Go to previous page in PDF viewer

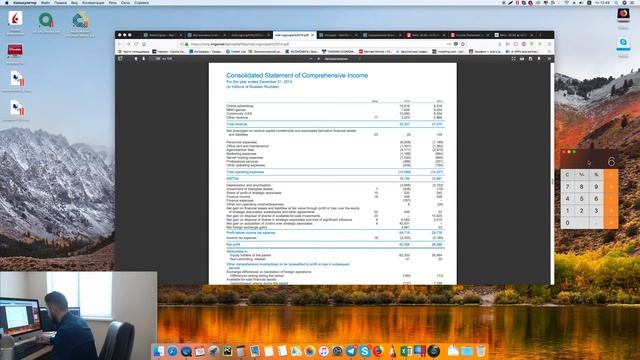click(136, 59)
